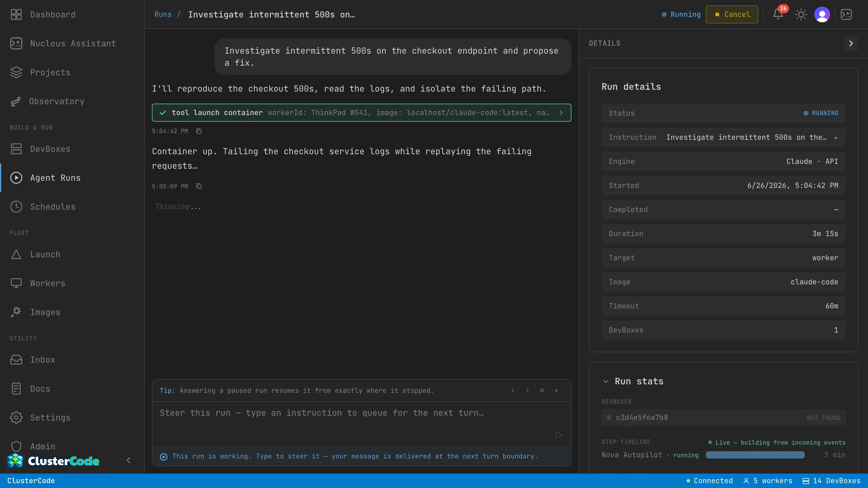The height and width of the screenshot is (488, 868).
Task: Show the next tip
Action: click(527, 391)
